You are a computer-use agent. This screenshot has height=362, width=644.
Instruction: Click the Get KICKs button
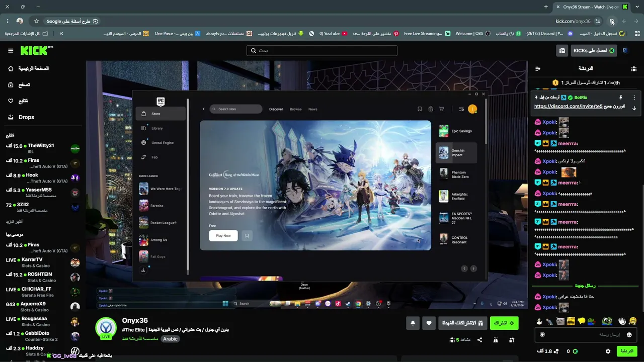tap(594, 51)
